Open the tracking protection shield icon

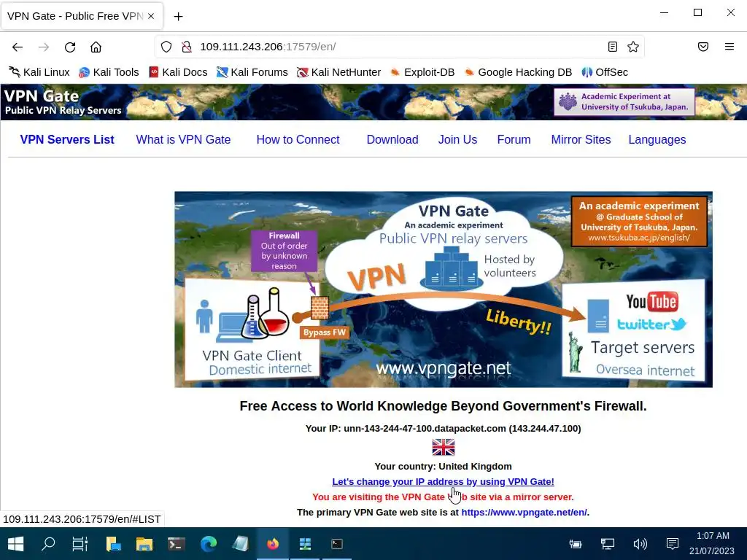coord(166,47)
